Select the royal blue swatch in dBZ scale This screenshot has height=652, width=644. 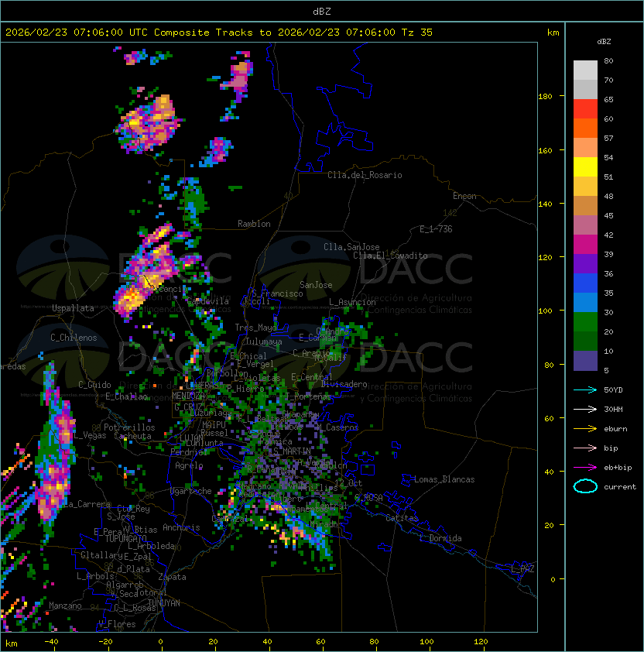[585, 283]
